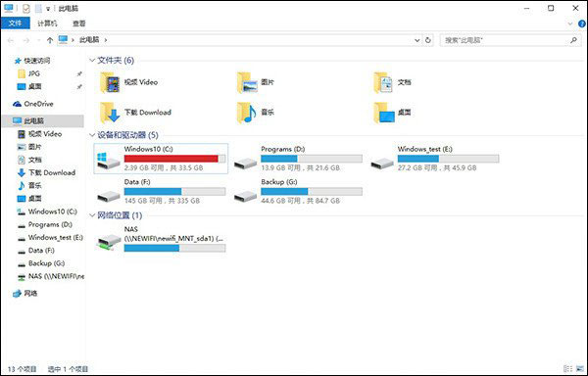This screenshot has height=376, width=588.
Task: Switch to large icons view in status bar
Action: coord(581,369)
